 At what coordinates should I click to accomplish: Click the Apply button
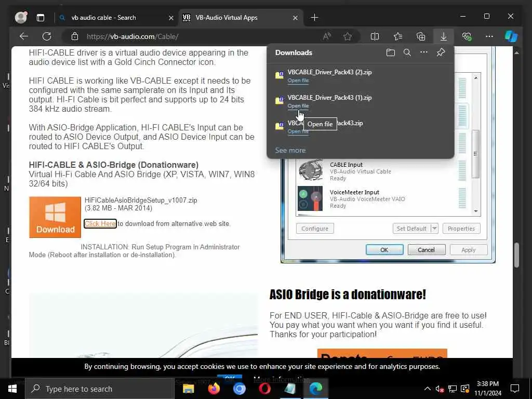[468, 250]
